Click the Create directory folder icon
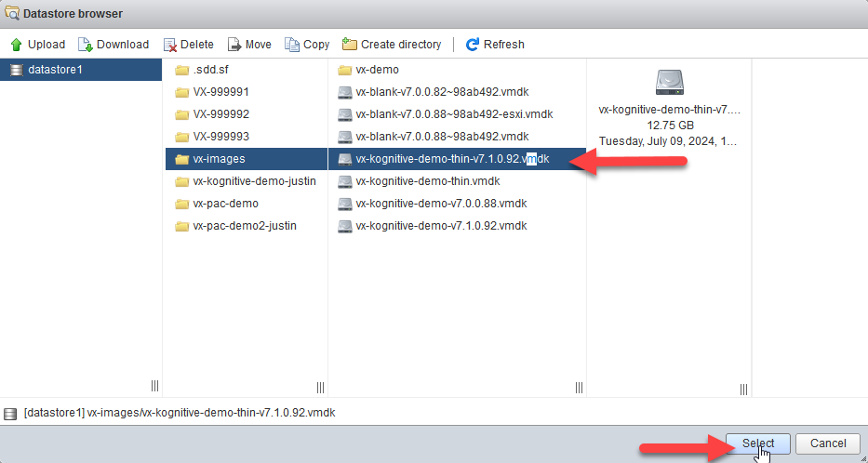Image resolution: width=868 pixels, height=463 pixels. tap(350, 45)
